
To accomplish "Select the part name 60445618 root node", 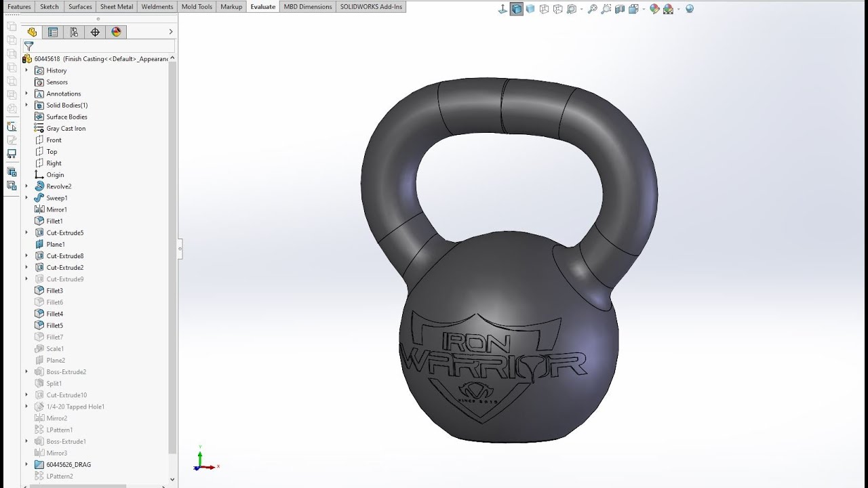I will coord(95,59).
